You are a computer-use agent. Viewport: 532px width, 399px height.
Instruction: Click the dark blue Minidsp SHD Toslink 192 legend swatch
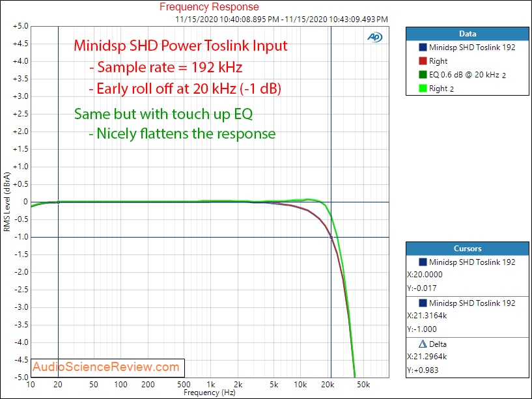pos(423,48)
